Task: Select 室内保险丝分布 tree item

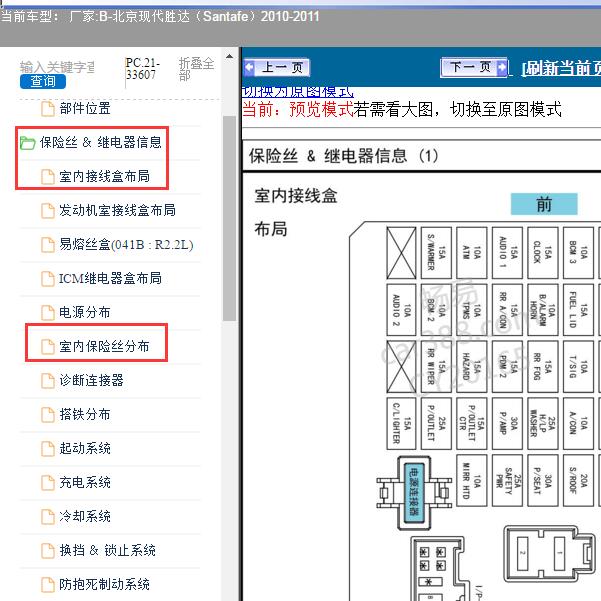Action: (104, 346)
